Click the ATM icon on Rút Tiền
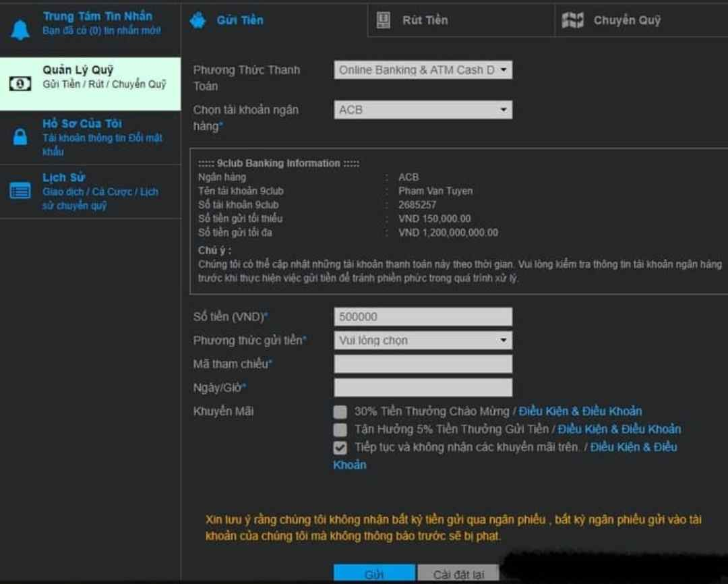Image resolution: width=728 pixels, height=584 pixels. (384, 20)
